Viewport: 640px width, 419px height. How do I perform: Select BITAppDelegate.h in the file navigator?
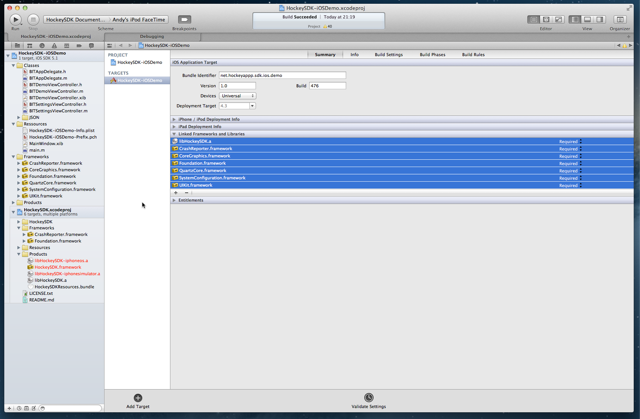click(x=47, y=72)
